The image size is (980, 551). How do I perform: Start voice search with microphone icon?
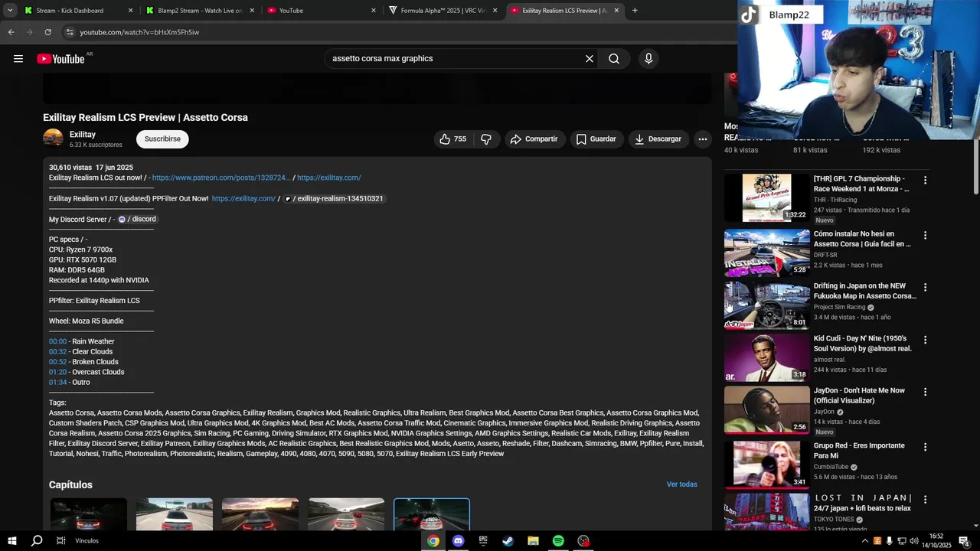tap(648, 59)
